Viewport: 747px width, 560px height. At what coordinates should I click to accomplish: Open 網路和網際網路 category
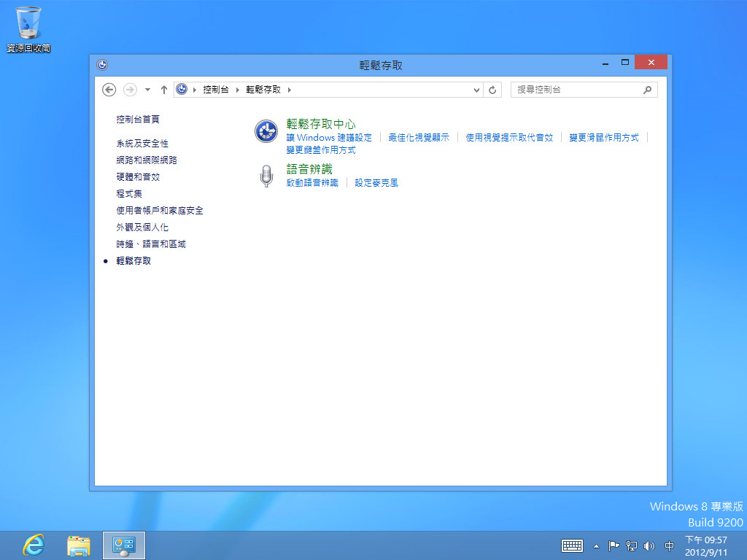pyautogui.click(x=146, y=160)
